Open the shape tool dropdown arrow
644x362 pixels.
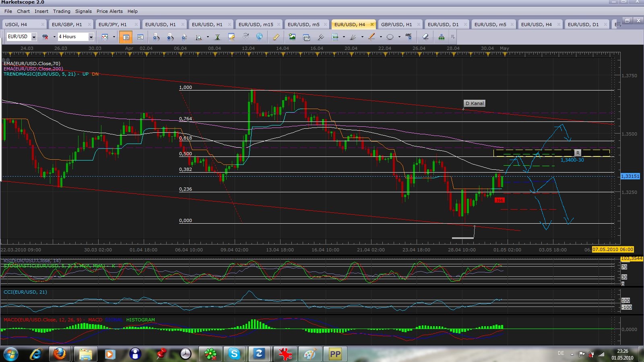pyautogui.click(x=399, y=37)
